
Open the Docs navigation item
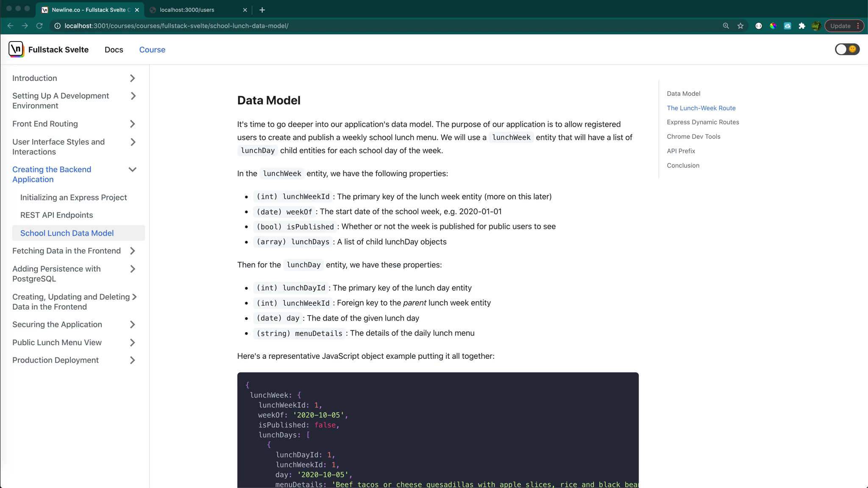[x=114, y=50]
